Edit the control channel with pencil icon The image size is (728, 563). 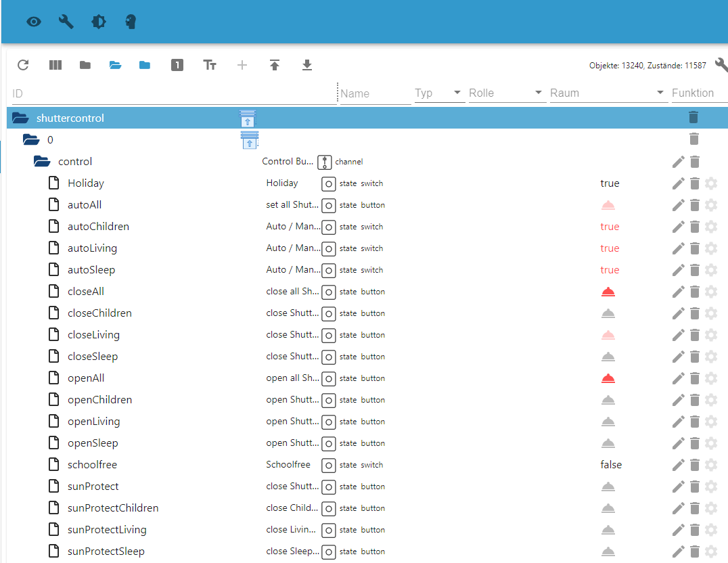coord(679,162)
